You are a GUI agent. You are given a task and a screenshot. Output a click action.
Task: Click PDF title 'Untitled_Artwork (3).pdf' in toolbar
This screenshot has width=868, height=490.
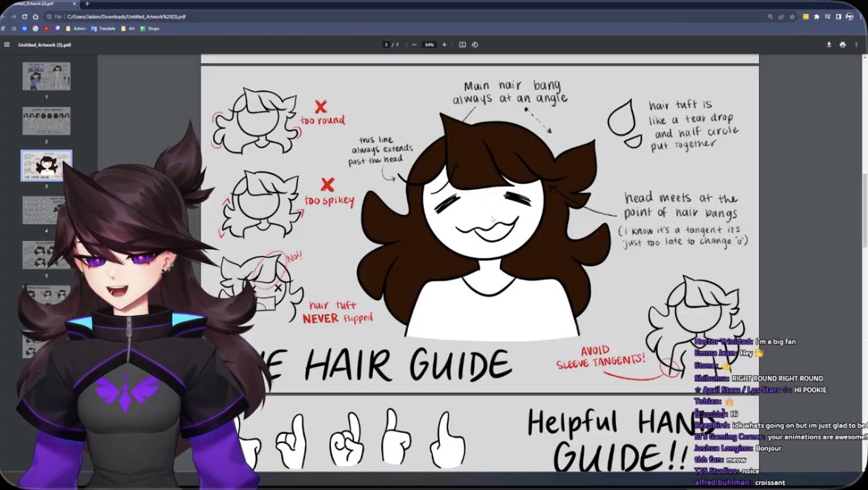tap(45, 44)
